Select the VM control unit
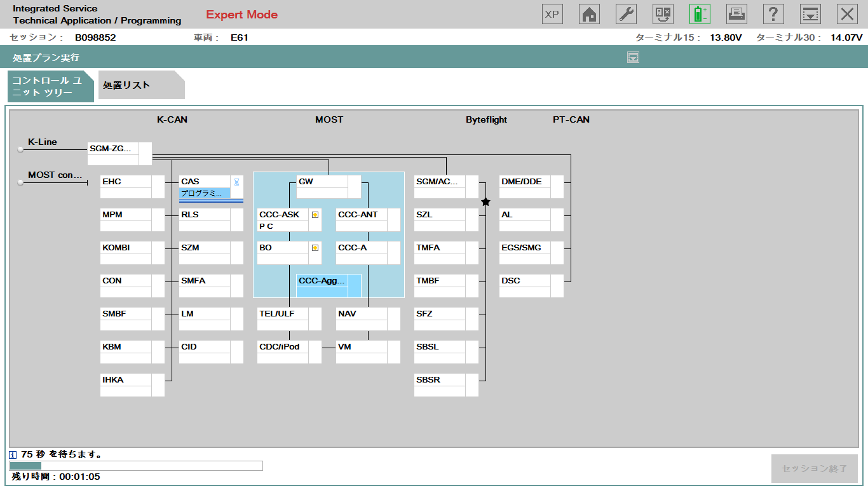 368,352
